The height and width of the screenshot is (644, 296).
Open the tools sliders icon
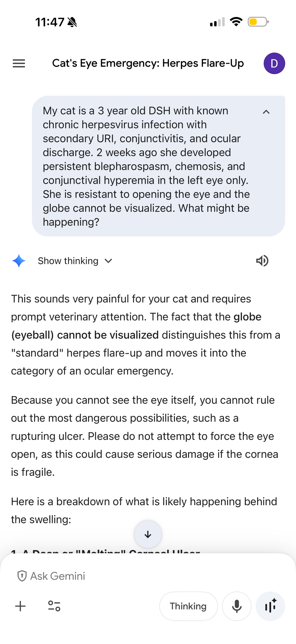tap(54, 606)
